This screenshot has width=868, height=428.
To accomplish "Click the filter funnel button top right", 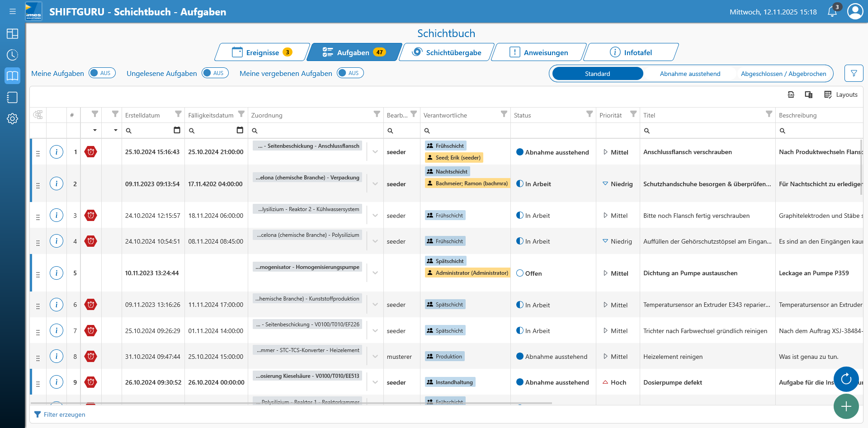I will (x=854, y=73).
